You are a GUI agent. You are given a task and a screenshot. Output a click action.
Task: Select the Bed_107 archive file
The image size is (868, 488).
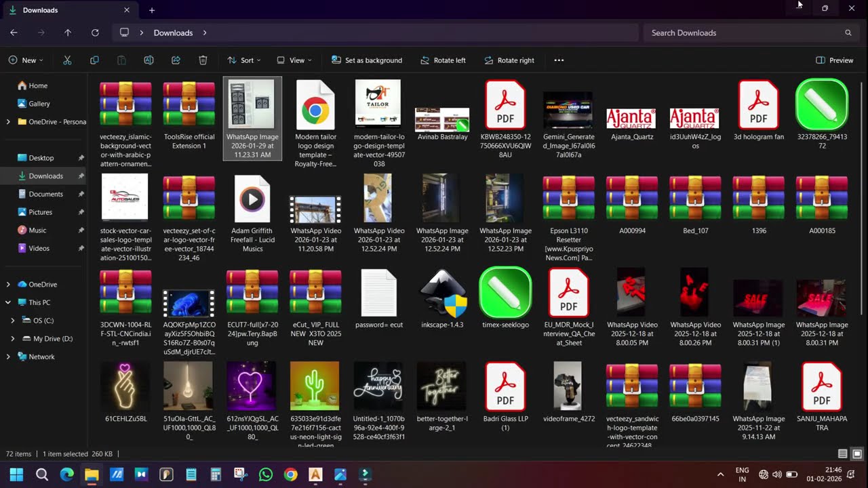pos(695,206)
